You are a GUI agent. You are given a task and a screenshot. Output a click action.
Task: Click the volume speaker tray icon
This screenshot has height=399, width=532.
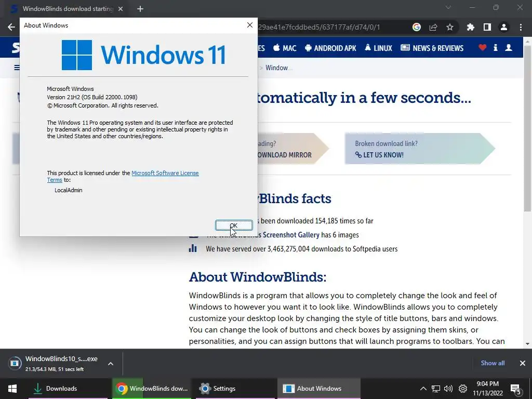pos(448,389)
